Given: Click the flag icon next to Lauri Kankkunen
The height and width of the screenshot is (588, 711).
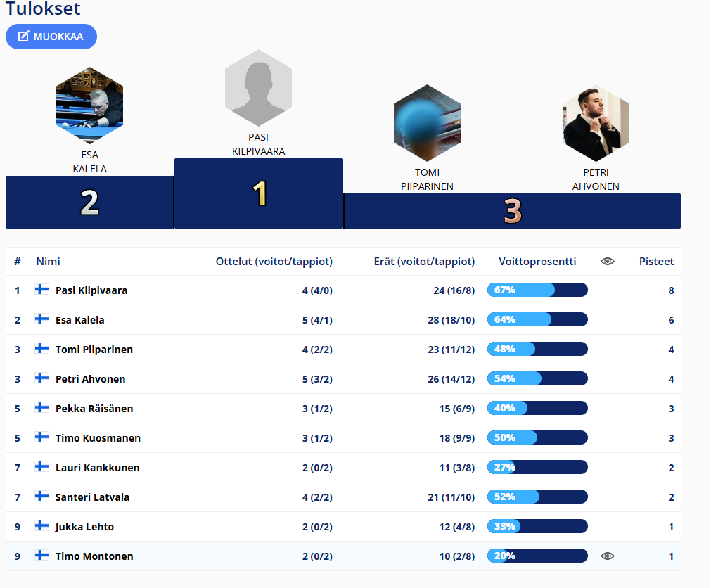Looking at the screenshot, I should point(42,467).
